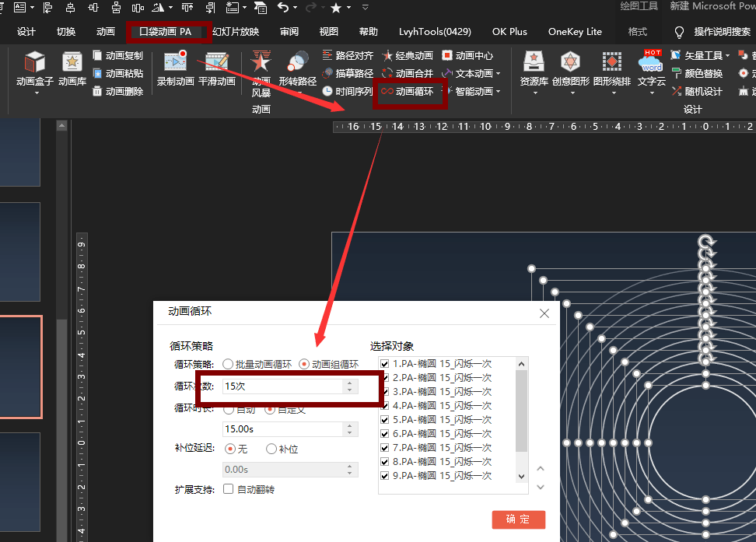The height and width of the screenshot is (542, 756).
Task: Open the OneKey Lite ribbon tab
Action: [575, 32]
